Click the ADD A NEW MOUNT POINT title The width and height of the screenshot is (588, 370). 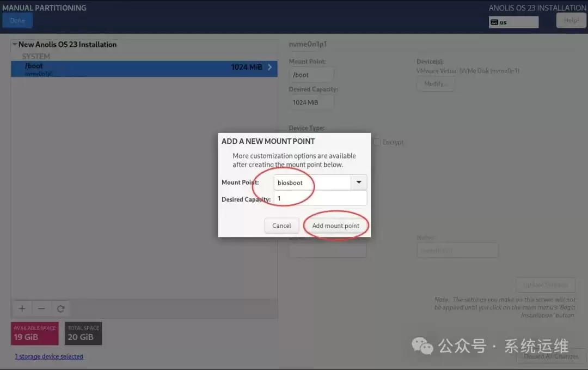tap(268, 141)
